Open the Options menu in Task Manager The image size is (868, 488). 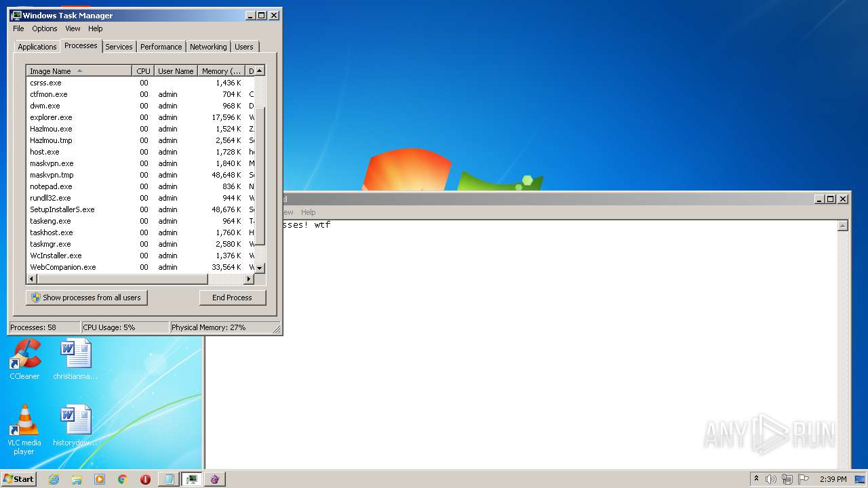click(x=45, y=28)
